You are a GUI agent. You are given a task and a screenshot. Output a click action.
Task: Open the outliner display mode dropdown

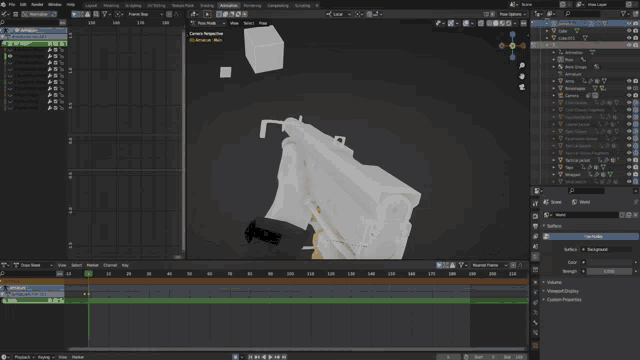[551, 14]
